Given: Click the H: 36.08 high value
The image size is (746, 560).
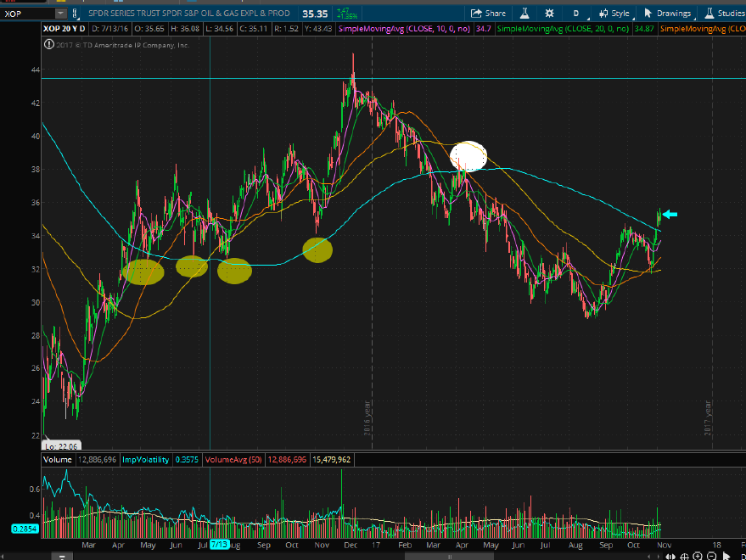Looking at the screenshot, I should tap(185, 29).
